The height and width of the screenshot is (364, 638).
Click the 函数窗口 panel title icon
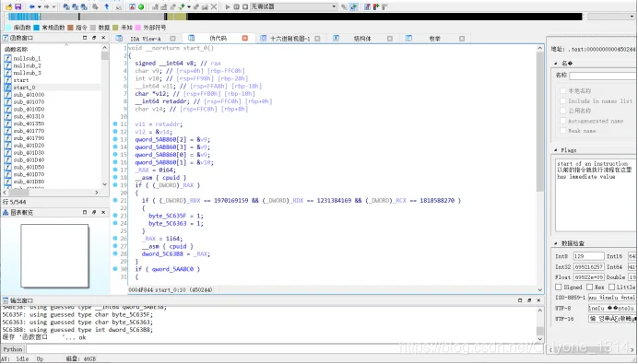6,38
